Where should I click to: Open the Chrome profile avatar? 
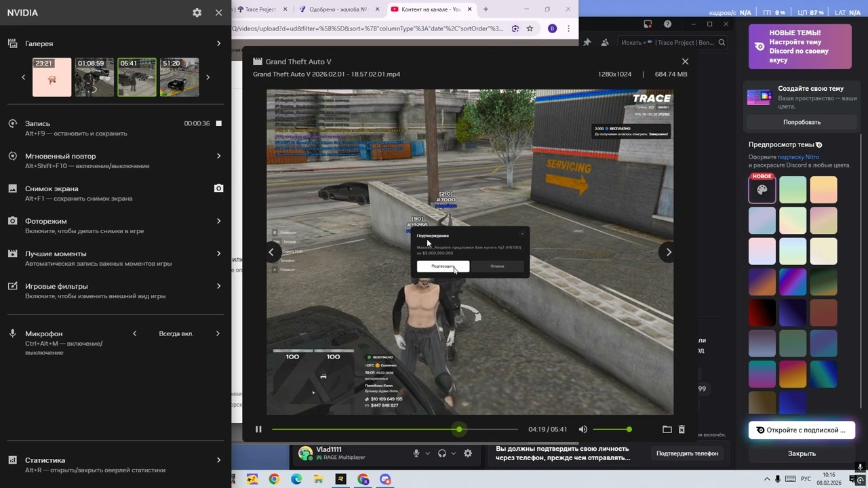(552, 28)
